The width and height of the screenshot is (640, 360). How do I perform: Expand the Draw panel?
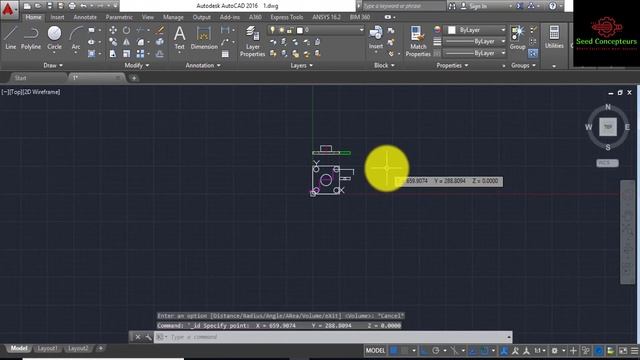[x=53, y=65]
